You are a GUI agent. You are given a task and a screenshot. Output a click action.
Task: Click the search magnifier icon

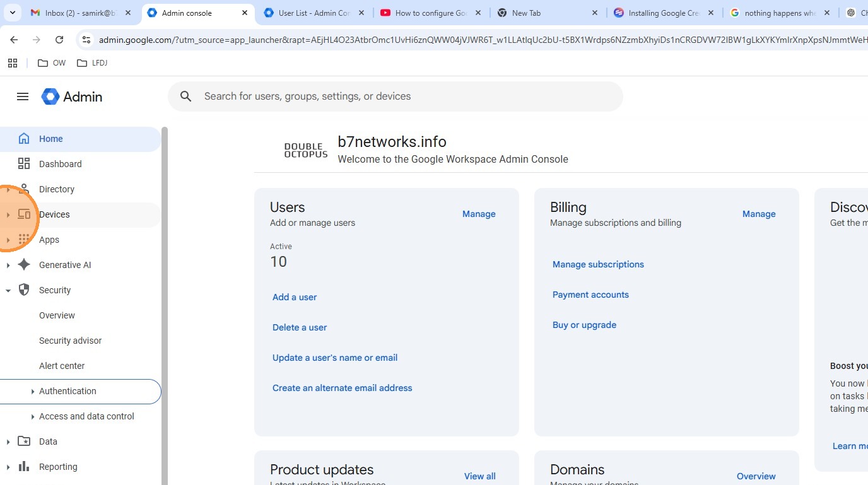(x=185, y=96)
